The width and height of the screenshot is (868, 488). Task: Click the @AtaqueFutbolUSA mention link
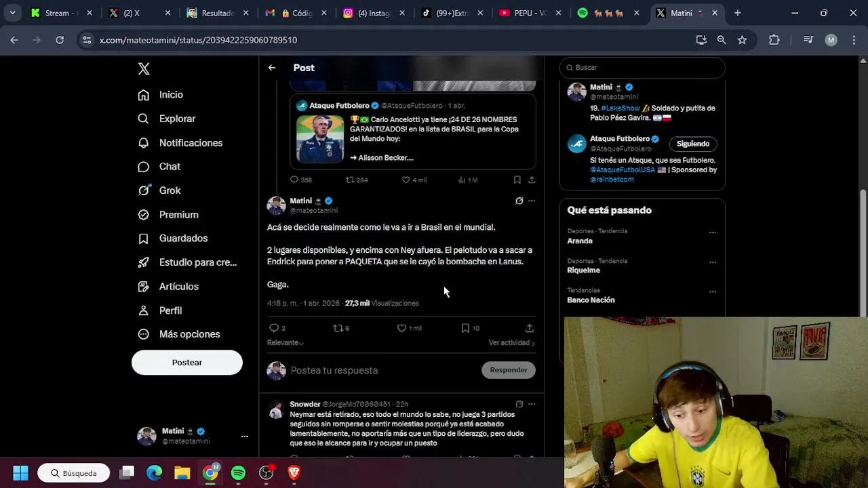623,170
